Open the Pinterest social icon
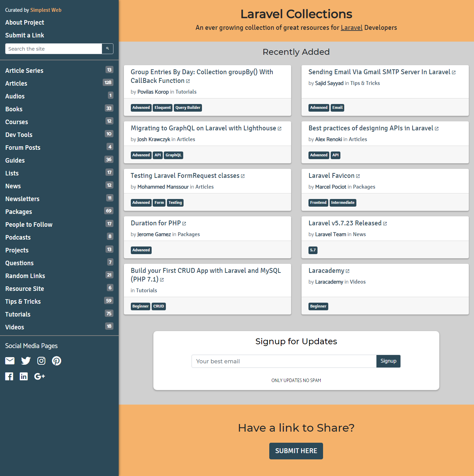Image resolution: width=474 pixels, height=476 pixels. coord(56,361)
